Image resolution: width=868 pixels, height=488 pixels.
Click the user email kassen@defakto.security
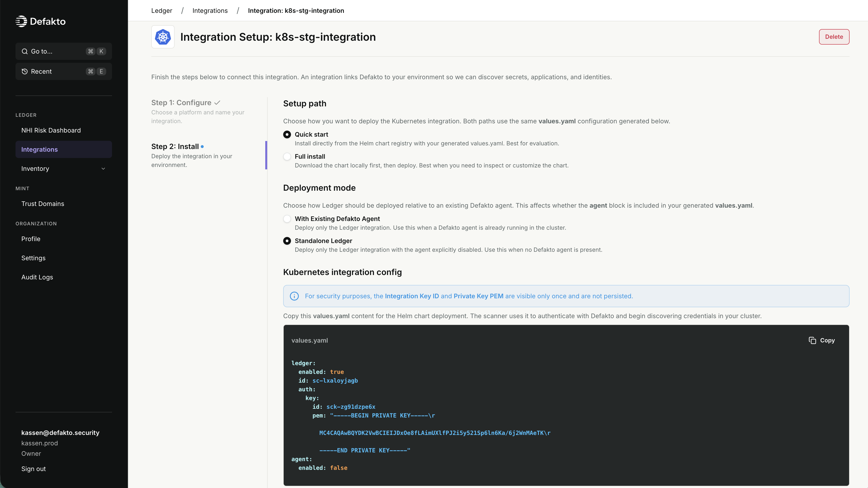[x=60, y=433]
